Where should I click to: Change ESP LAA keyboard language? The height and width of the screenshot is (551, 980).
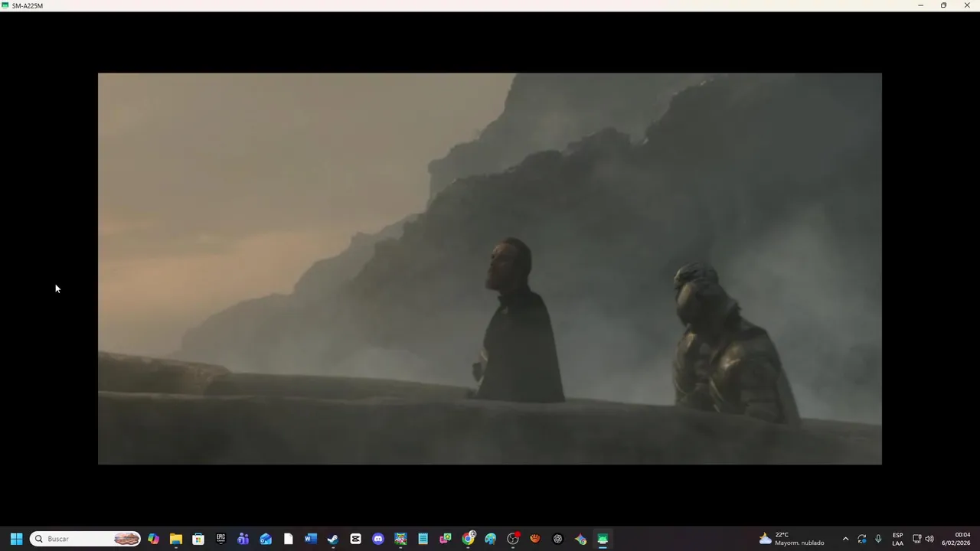(897, 539)
